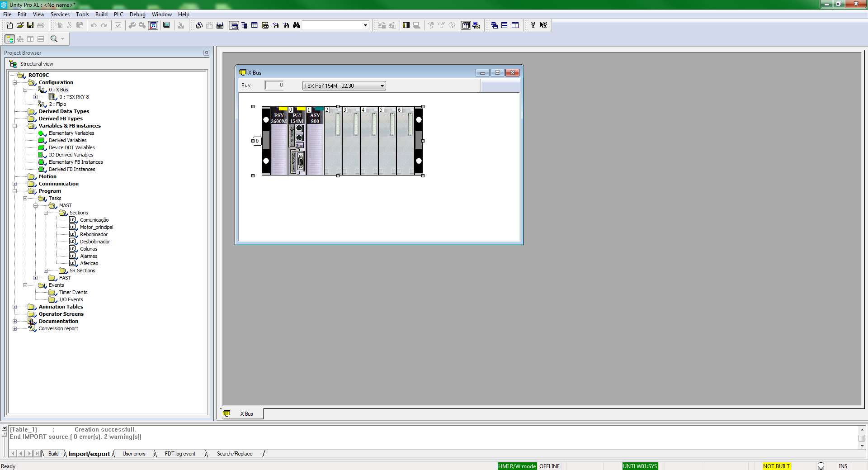Select the Elementary Variables tree item

click(x=71, y=133)
